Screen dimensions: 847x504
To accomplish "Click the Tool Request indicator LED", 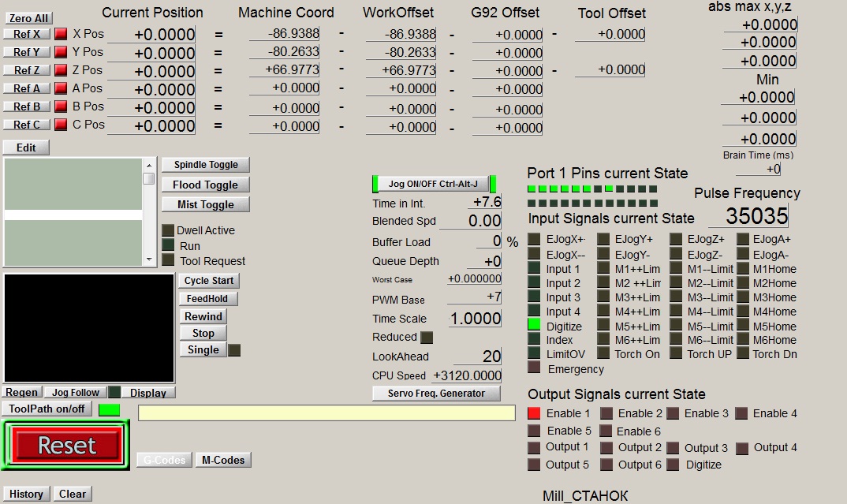I will [x=168, y=260].
